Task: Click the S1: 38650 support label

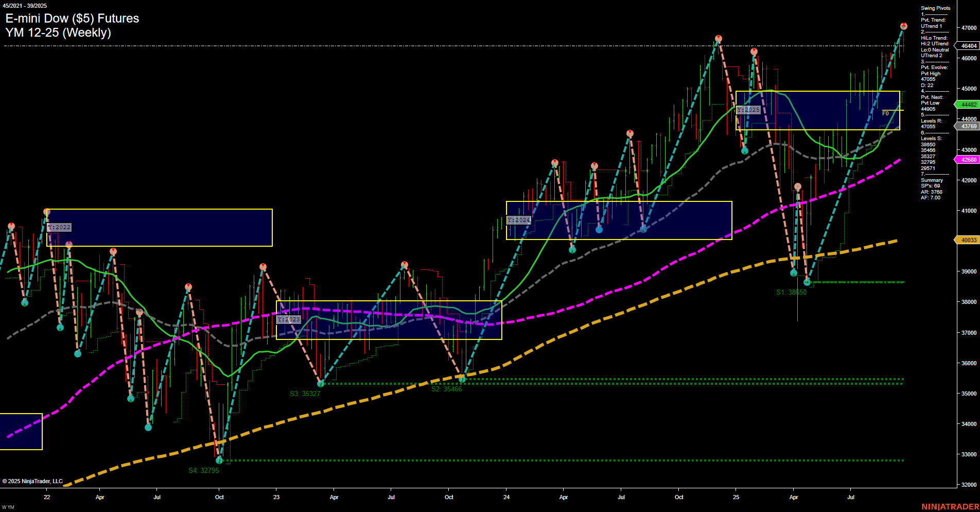Action: click(791, 292)
